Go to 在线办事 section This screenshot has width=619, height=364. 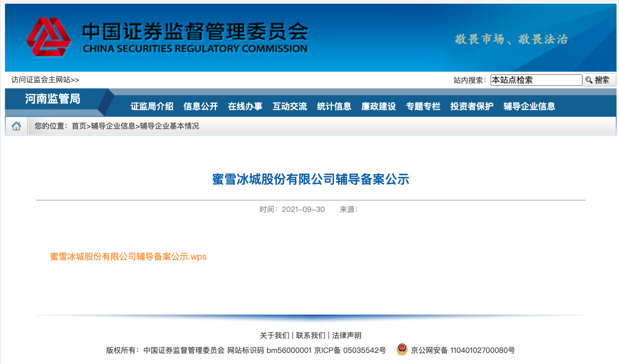(245, 106)
